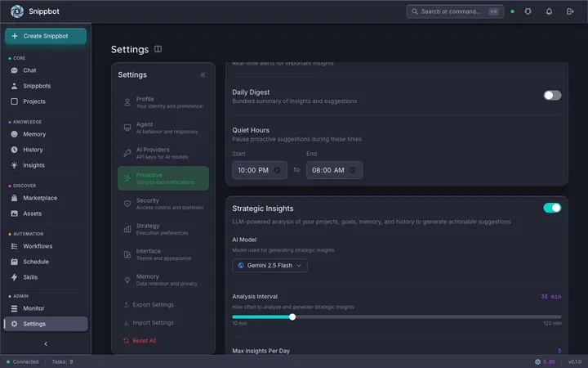This screenshot has width=588, height=368.
Task: Click the Interface theme icon
Action: tap(127, 254)
